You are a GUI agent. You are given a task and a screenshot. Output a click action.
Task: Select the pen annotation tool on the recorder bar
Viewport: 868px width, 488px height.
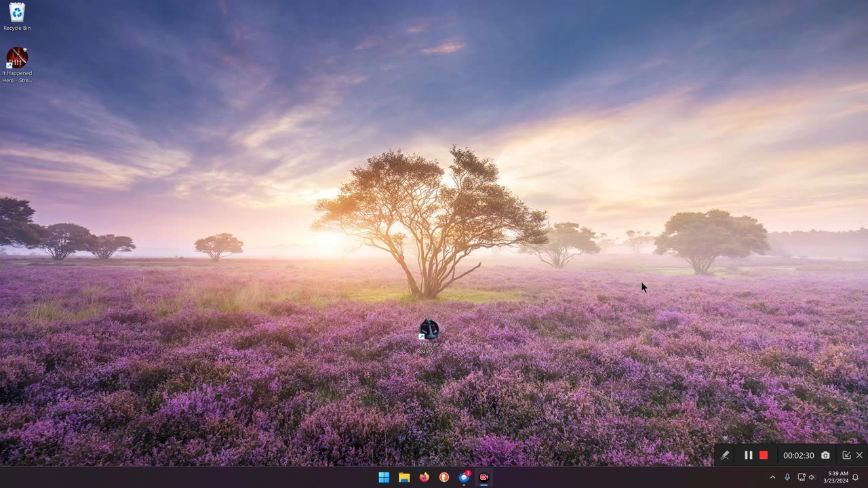725,455
